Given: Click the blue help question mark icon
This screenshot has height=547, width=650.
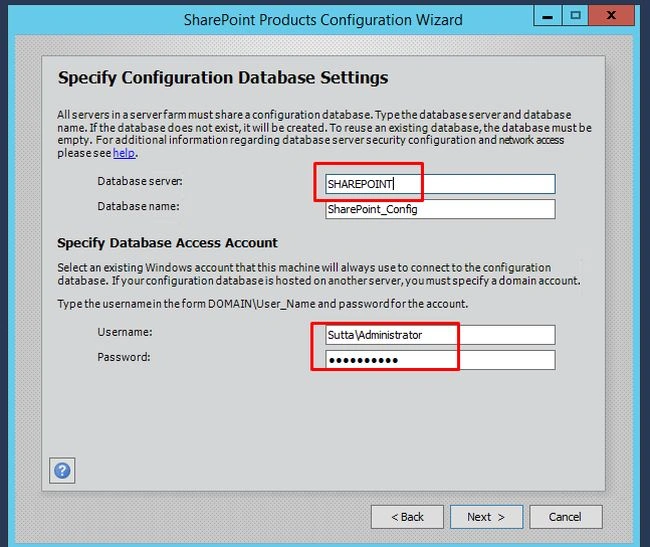Looking at the screenshot, I should pos(62,470).
